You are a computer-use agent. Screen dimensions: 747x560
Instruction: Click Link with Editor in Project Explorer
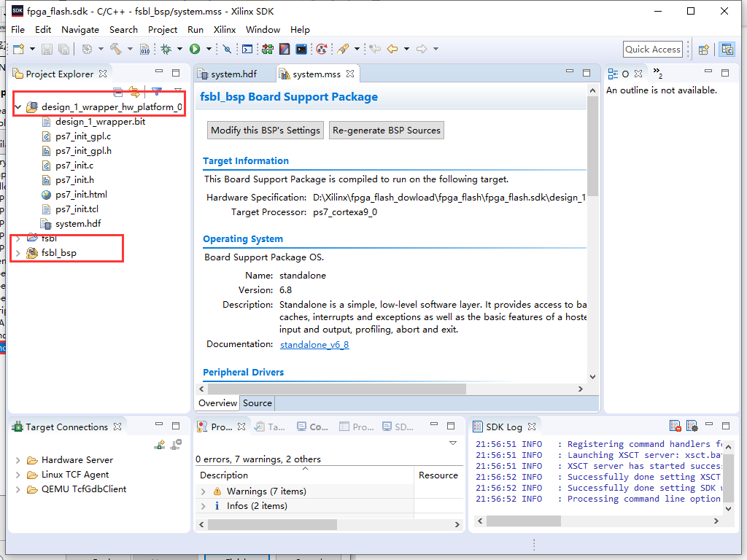point(134,91)
